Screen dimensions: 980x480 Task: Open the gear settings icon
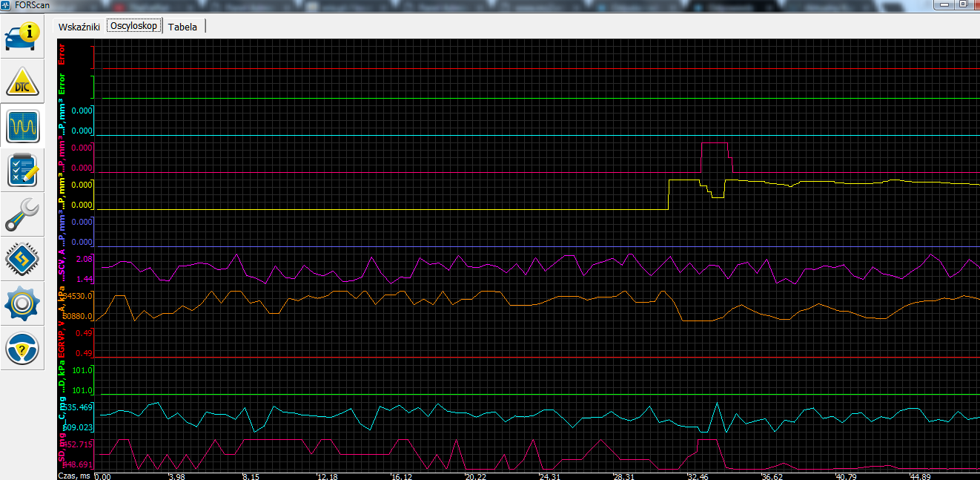(x=23, y=304)
